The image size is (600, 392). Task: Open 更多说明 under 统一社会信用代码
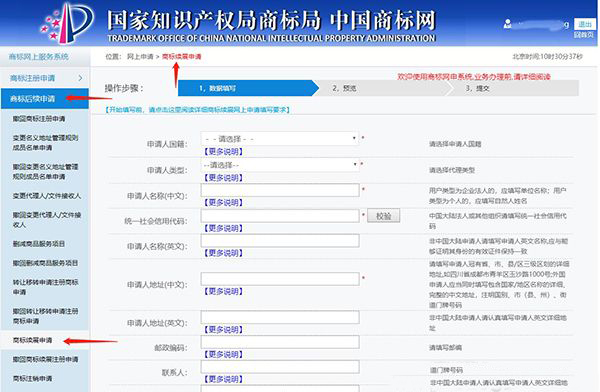pyautogui.click(x=223, y=228)
